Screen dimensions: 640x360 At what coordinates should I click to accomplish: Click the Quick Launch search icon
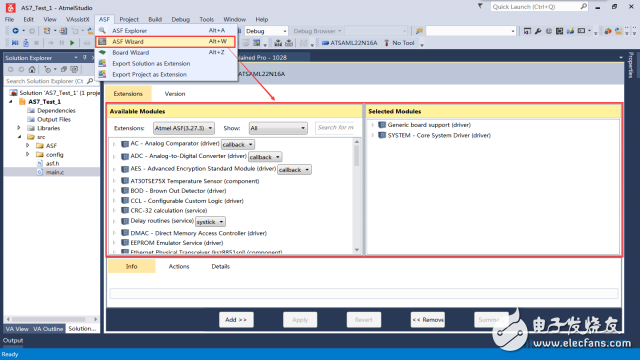coord(584,7)
